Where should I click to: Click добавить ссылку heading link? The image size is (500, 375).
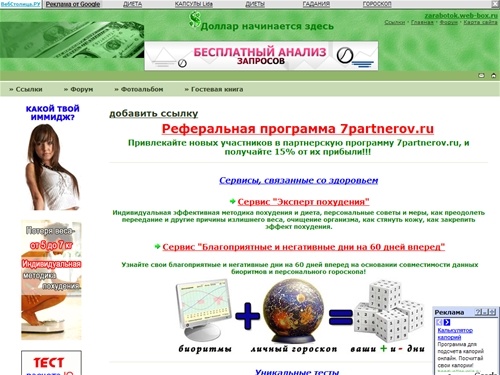[154, 114]
